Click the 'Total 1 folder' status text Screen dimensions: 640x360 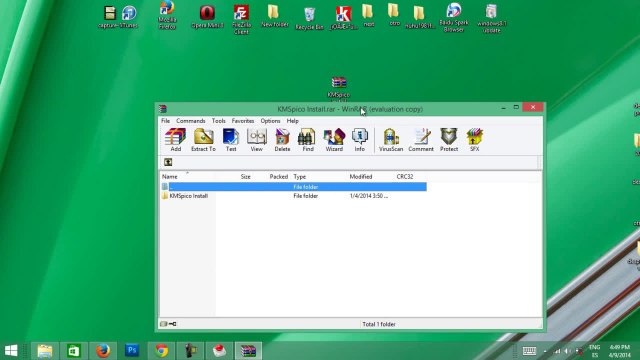click(x=379, y=324)
